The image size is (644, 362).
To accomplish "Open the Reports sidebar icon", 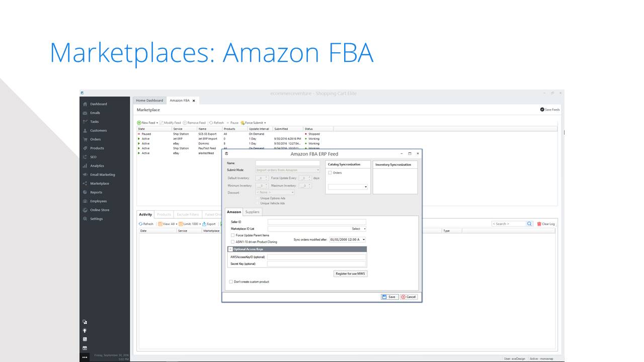I will (x=85, y=192).
